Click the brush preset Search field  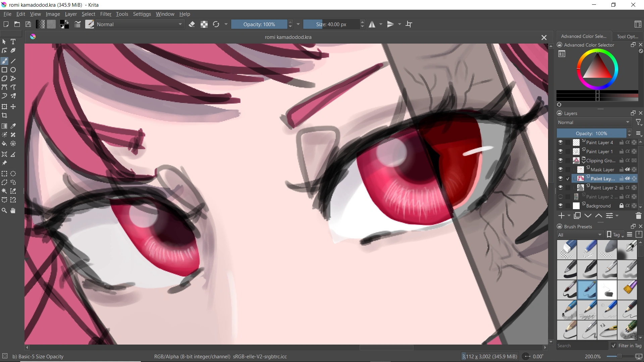point(582,346)
